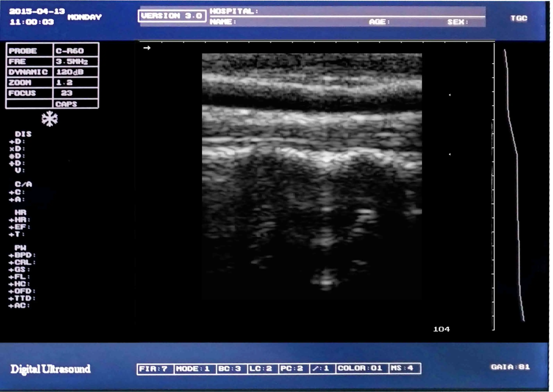Click the lower focus marker triangle
This screenshot has height=392, width=553.
pyautogui.click(x=449, y=154)
